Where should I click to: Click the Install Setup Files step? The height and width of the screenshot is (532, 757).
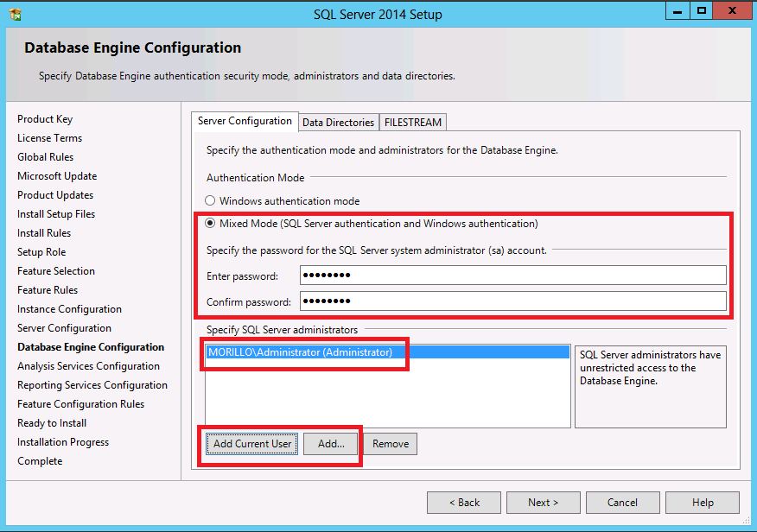56,214
